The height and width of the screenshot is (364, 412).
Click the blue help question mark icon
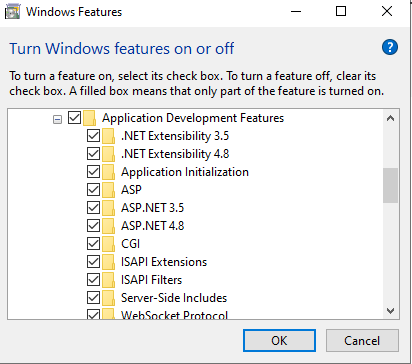pyautogui.click(x=390, y=47)
